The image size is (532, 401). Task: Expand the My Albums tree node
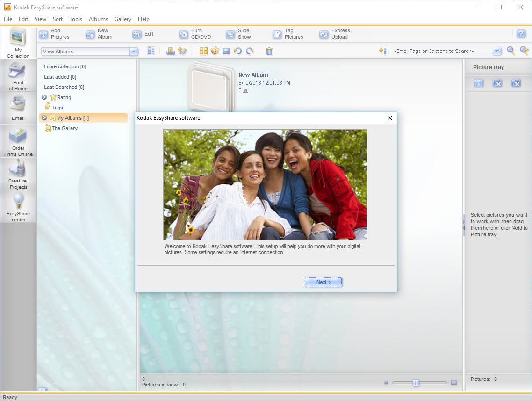(x=44, y=118)
